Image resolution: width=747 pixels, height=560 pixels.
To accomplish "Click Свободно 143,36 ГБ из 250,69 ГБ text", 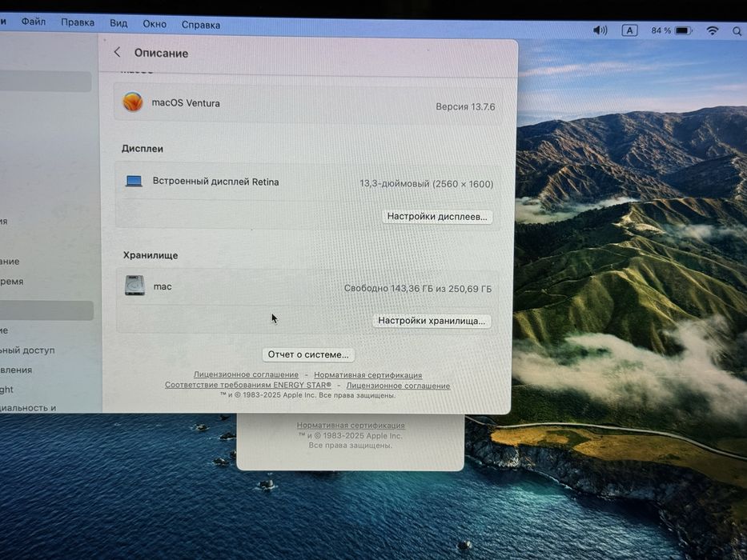I will pos(418,289).
